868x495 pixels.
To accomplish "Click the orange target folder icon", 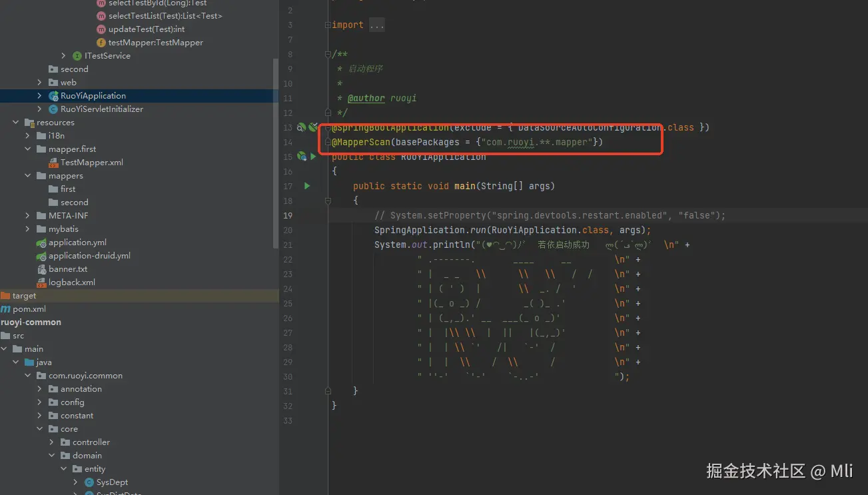I will point(5,296).
